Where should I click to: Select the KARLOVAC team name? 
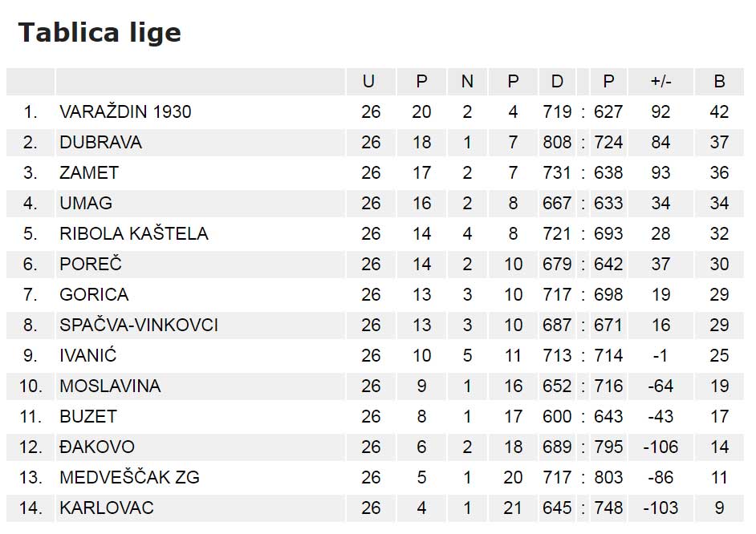[x=107, y=508]
